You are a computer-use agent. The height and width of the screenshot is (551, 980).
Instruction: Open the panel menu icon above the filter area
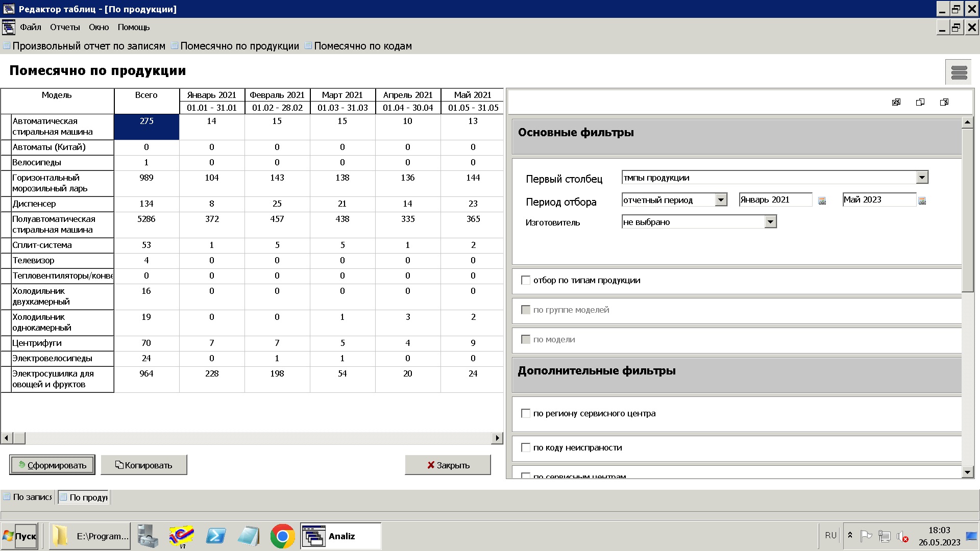[958, 72]
